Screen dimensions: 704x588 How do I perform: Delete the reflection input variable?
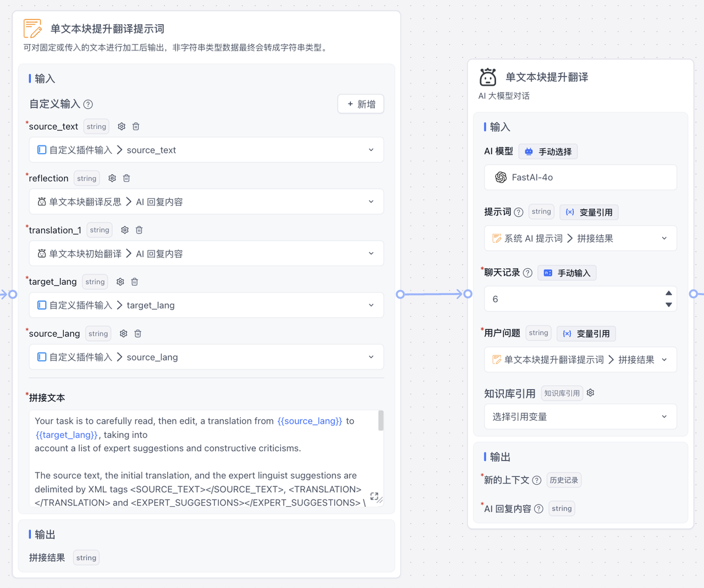pyautogui.click(x=127, y=178)
